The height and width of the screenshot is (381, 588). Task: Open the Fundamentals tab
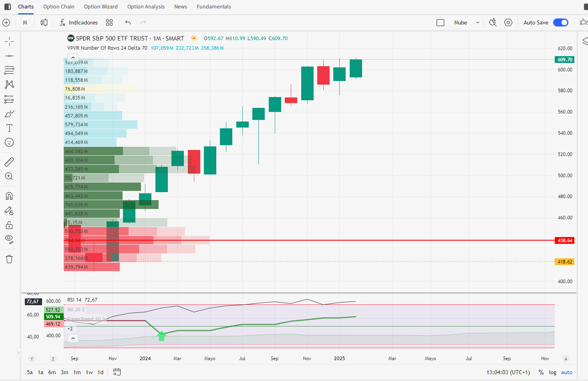point(214,7)
